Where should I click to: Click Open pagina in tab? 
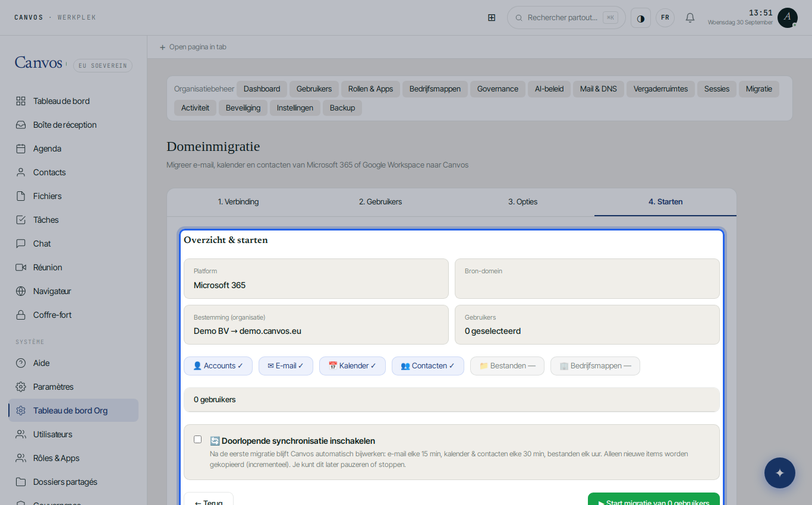pyautogui.click(x=193, y=47)
